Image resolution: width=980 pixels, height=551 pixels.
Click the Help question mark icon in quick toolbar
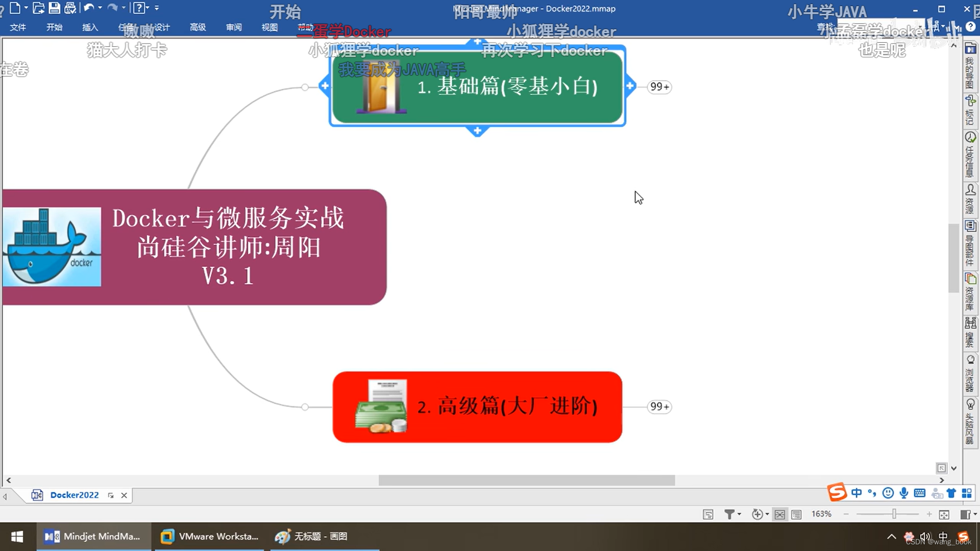pos(138,8)
